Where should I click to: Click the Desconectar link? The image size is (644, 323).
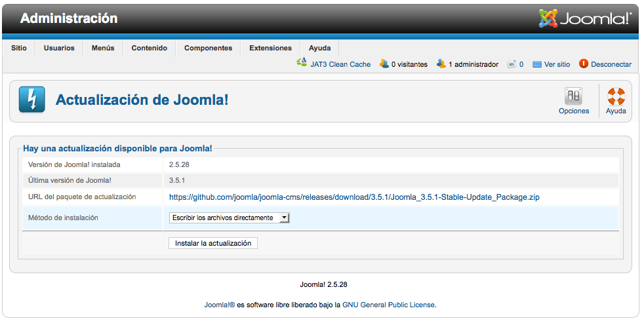pyautogui.click(x=611, y=64)
